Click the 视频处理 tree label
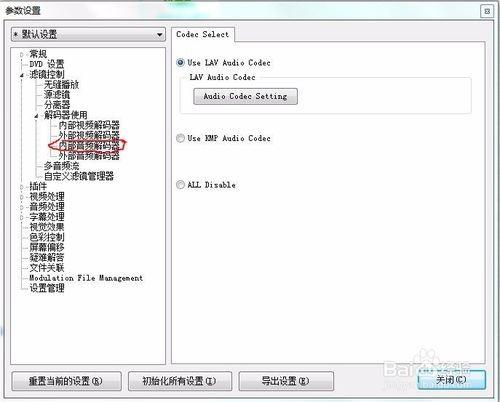 (x=47, y=197)
